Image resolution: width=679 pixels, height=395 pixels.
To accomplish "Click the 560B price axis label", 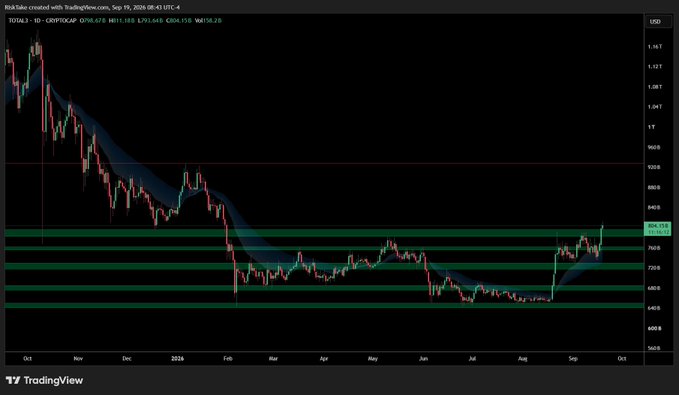I will 654,348.
